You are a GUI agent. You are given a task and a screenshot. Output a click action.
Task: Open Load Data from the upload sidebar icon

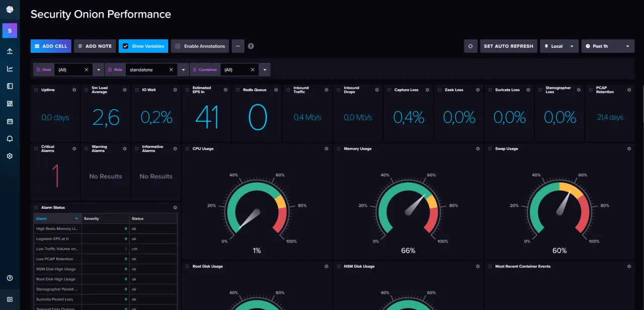10,51
